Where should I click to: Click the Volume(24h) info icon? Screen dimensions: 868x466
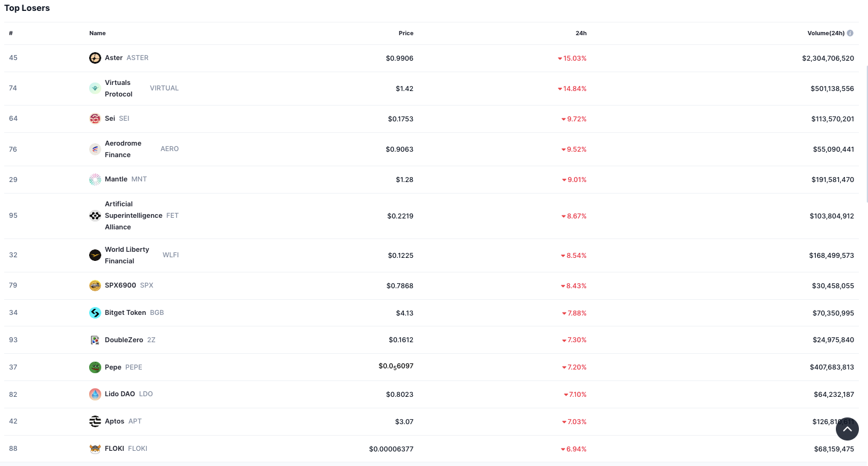coord(850,33)
